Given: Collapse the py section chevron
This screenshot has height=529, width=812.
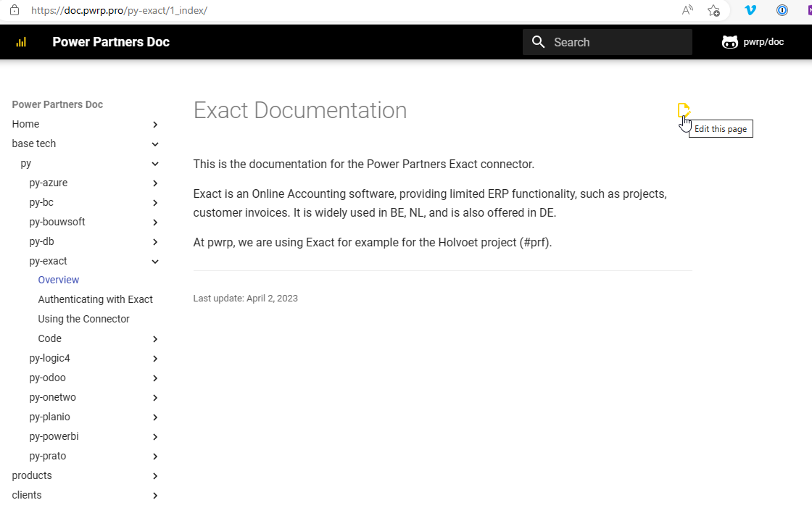Looking at the screenshot, I should [x=155, y=164].
